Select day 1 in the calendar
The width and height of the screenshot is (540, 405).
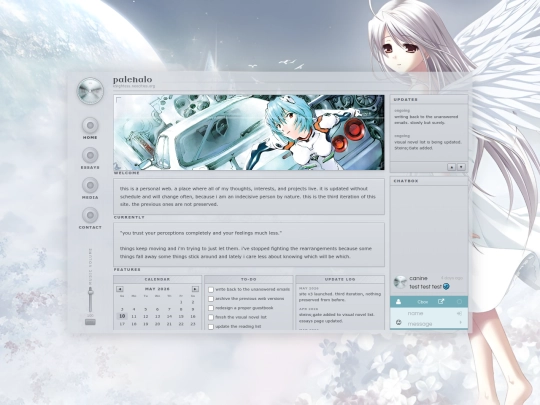[x=181, y=302]
